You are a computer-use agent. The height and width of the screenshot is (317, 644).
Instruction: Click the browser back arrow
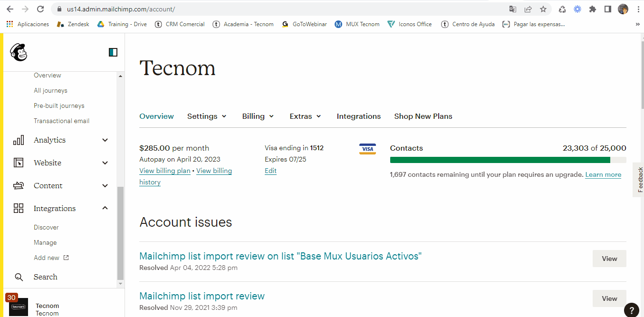[10, 9]
